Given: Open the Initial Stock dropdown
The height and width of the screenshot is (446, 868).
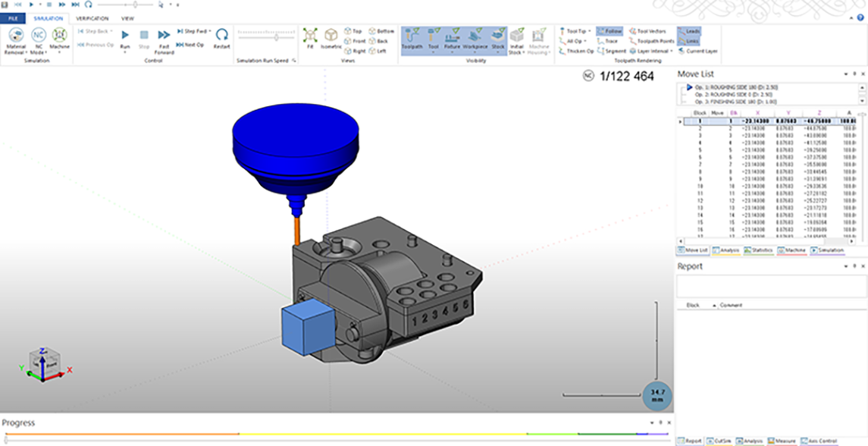Looking at the screenshot, I should (517, 50).
